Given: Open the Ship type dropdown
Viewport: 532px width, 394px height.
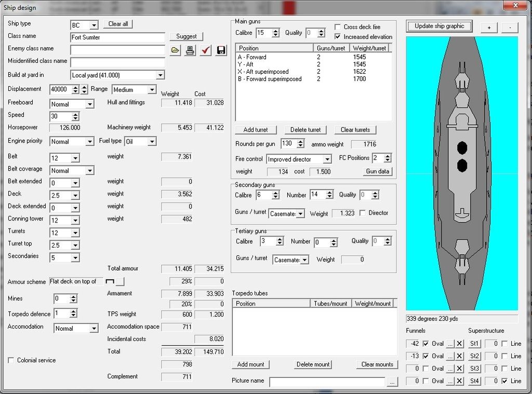Looking at the screenshot, I should (94, 25).
